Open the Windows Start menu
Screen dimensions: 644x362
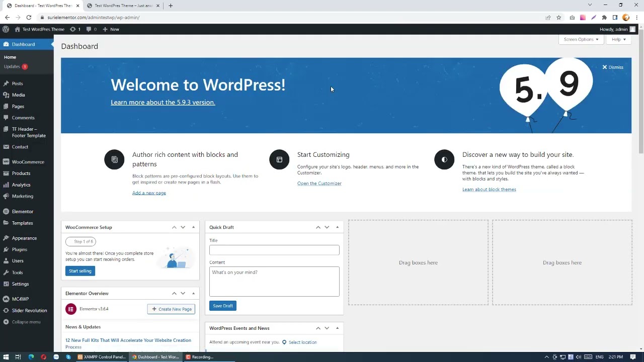click(x=6, y=357)
